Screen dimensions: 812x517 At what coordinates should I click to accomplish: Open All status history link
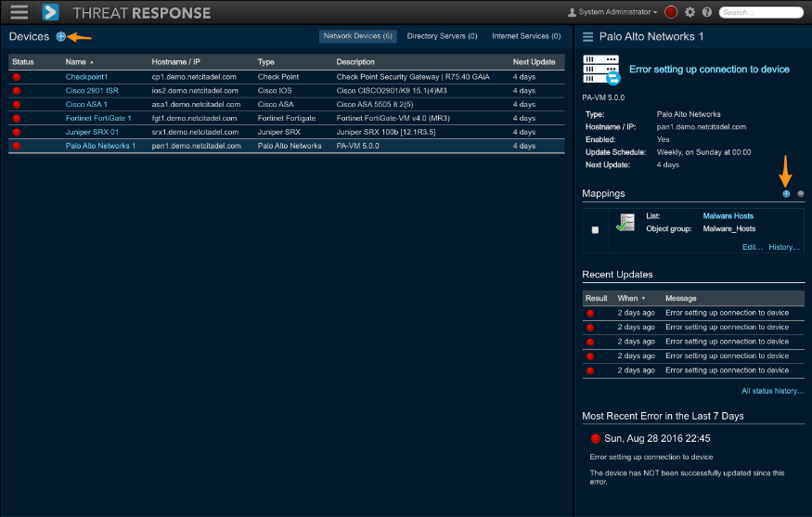tap(772, 391)
